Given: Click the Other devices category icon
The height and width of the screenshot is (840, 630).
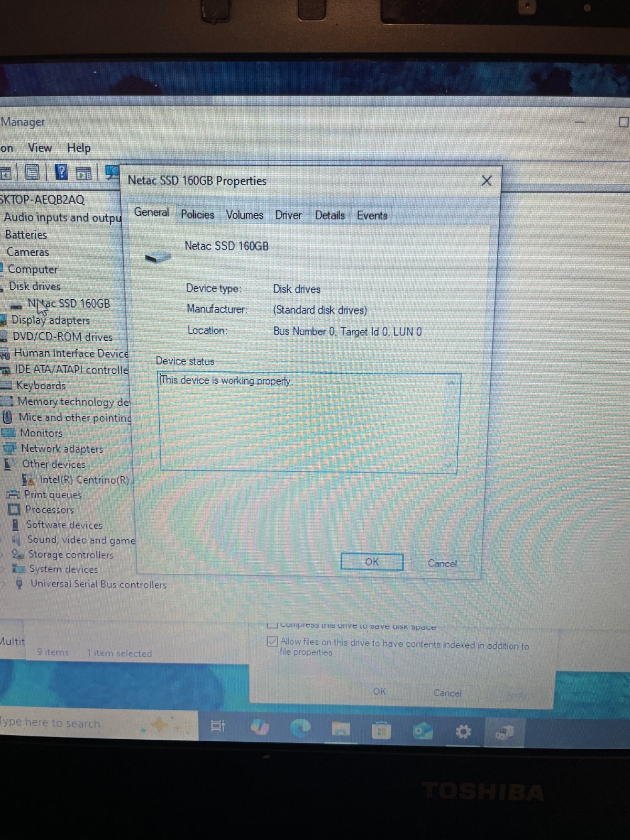Looking at the screenshot, I should [11, 464].
